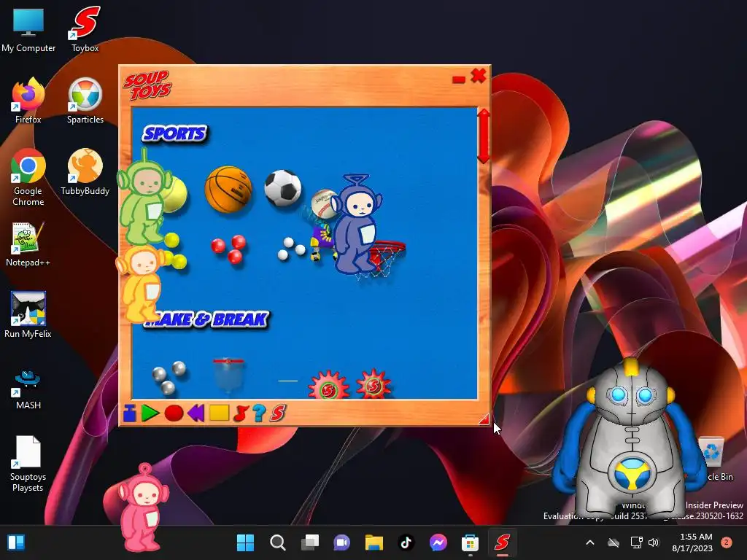Open the Windows Start menu
This screenshot has height=560, width=747.
point(246,542)
